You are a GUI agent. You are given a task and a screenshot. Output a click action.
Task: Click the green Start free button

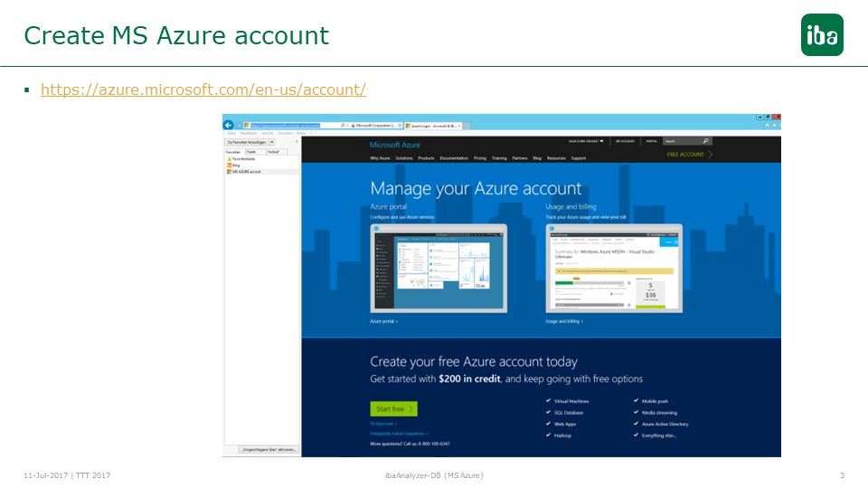pyautogui.click(x=393, y=408)
